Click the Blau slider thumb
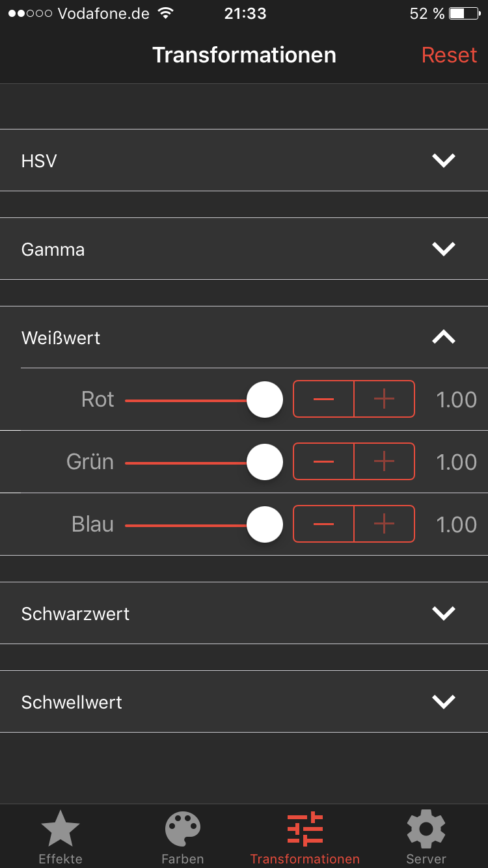Viewport: 488px width, 868px height. [x=265, y=524]
